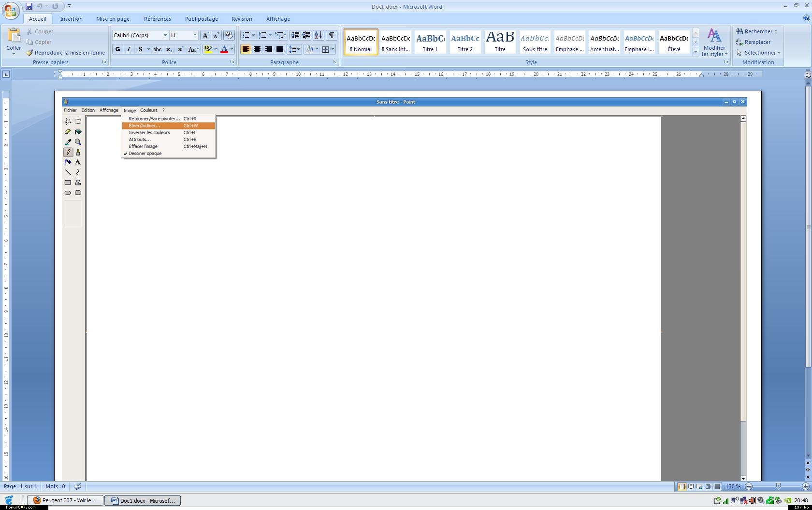This screenshot has width=812, height=510.
Task: Apply subscript formatting
Action: click(x=169, y=49)
